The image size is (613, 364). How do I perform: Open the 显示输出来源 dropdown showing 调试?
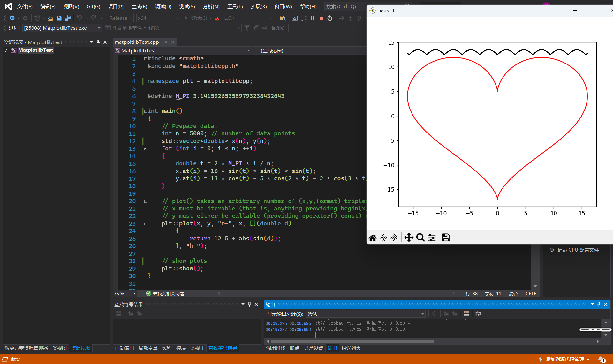coord(365,314)
